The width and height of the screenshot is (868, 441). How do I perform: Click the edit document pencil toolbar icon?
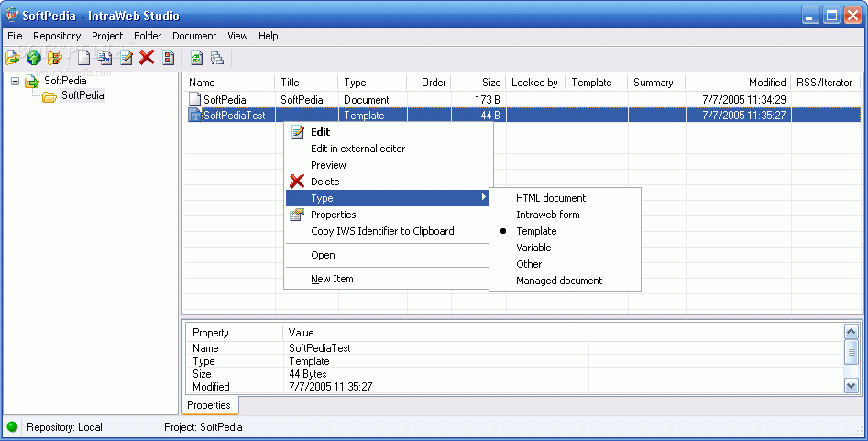126,58
